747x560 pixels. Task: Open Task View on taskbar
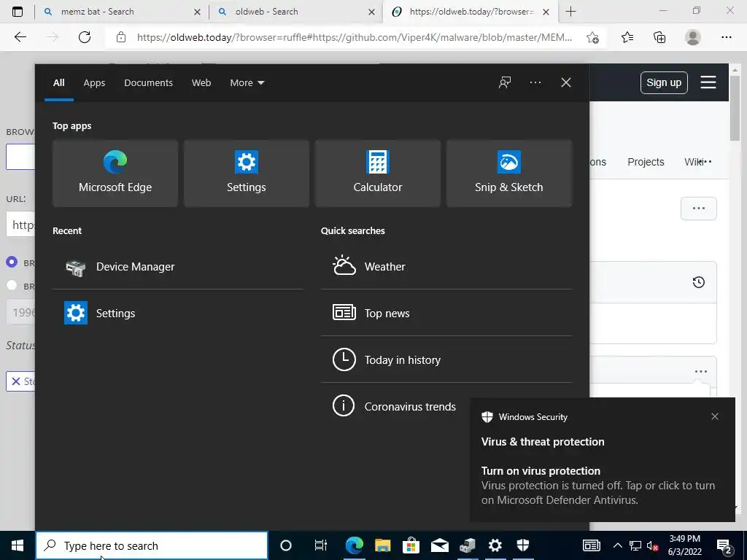coord(321,545)
